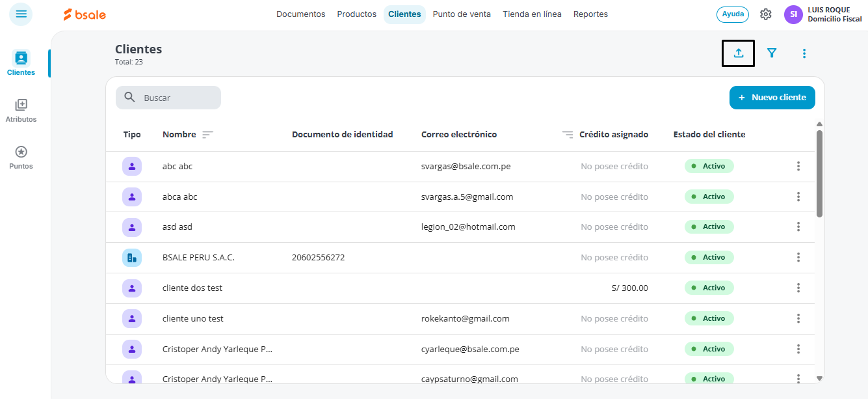Click person type icon for abc abc
The image size is (868, 399).
point(132,166)
